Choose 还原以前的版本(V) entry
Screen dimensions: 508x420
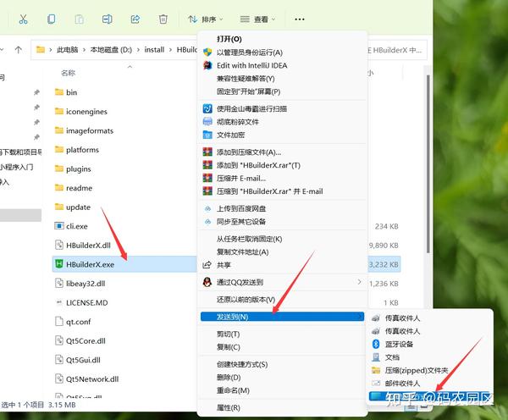(283, 300)
